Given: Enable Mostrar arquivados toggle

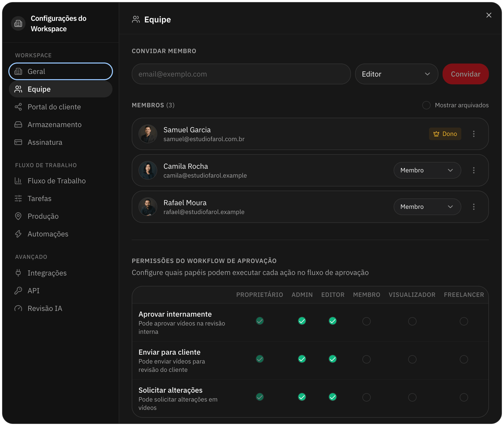Looking at the screenshot, I should pyautogui.click(x=426, y=105).
